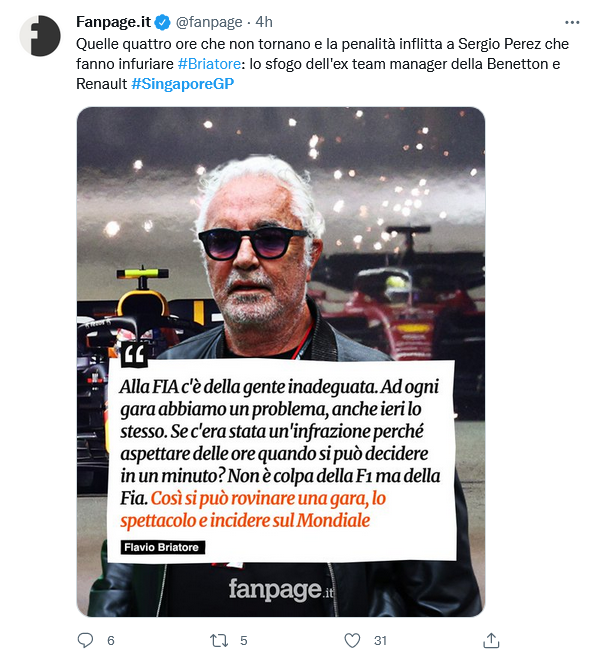Click the blue verified badge

[163, 22]
